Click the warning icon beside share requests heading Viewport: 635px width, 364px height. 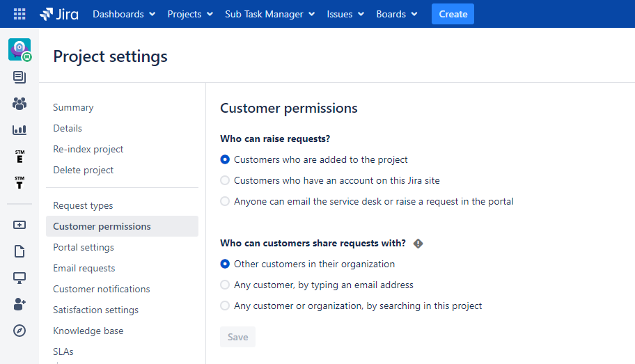coord(418,244)
